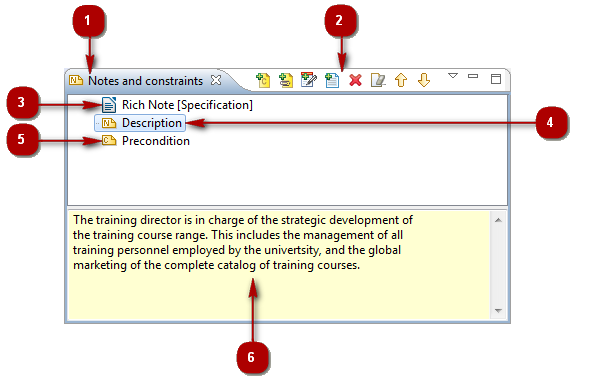Click the add-and-edit pencil toolbar icon
The width and height of the screenshot is (600, 382).
click(309, 80)
